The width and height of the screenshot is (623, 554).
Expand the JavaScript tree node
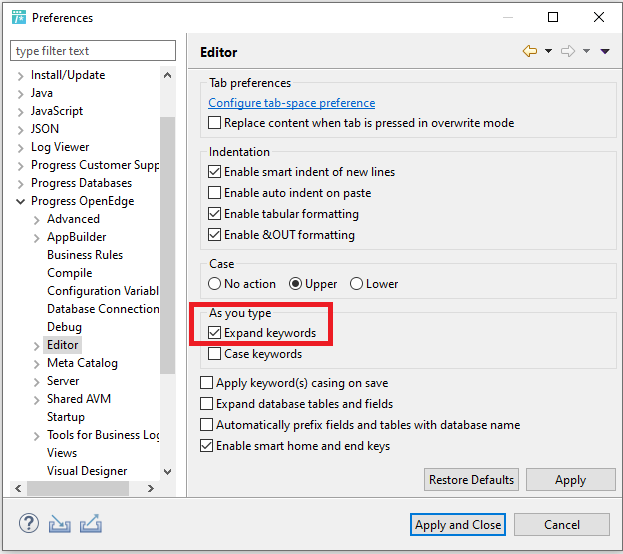(x=21, y=112)
